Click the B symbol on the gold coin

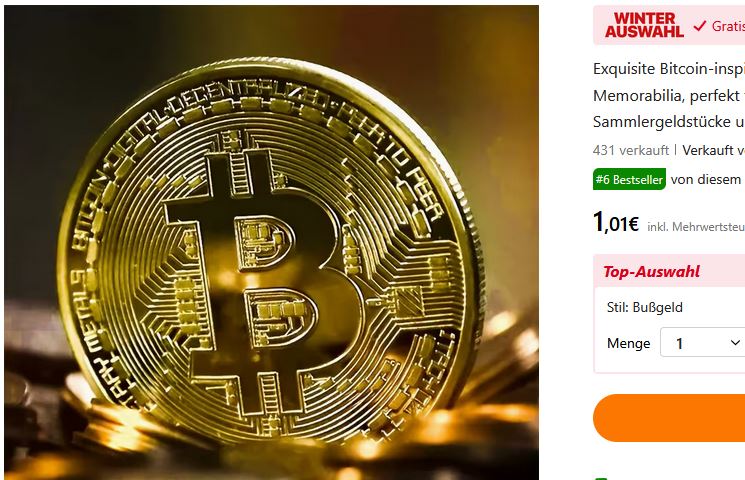264,270
